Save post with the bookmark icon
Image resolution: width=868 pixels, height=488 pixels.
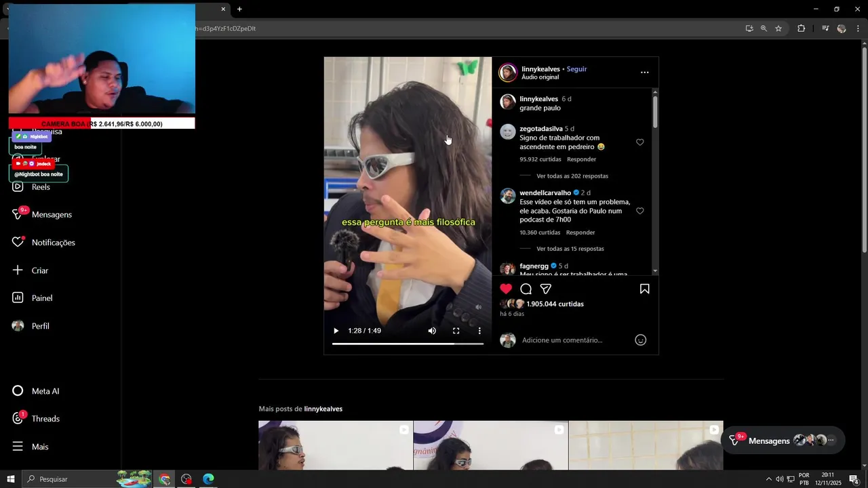644,289
